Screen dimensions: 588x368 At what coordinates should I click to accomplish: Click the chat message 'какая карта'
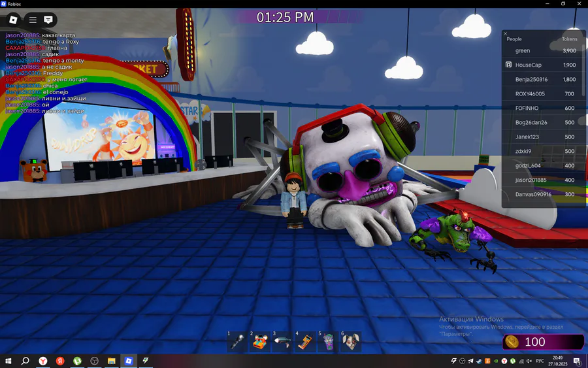[x=59, y=35]
